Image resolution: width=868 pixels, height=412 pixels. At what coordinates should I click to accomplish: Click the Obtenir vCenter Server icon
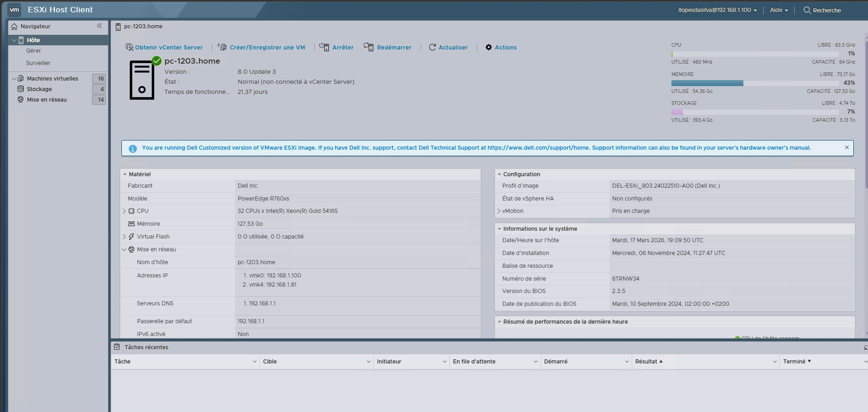coord(130,47)
